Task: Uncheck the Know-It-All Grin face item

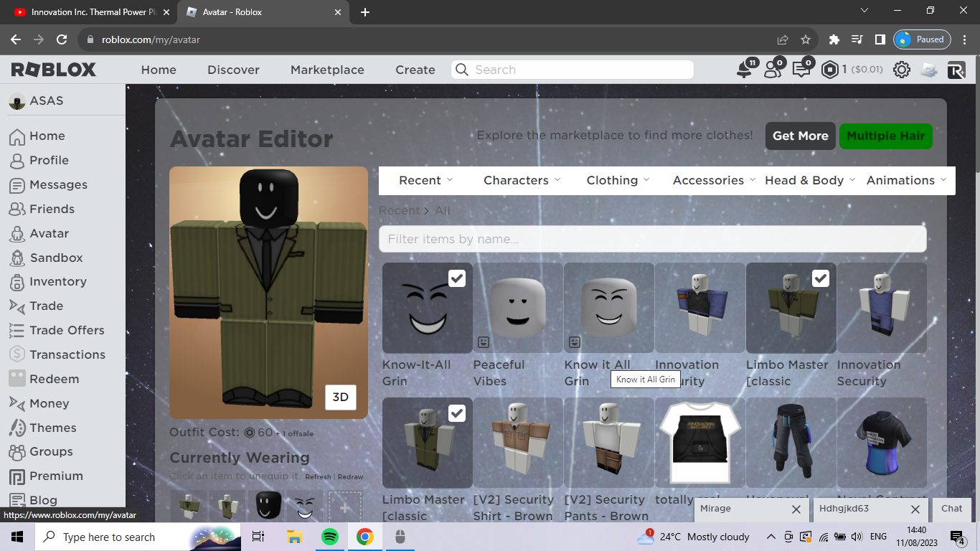Action: tap(456, 278)
